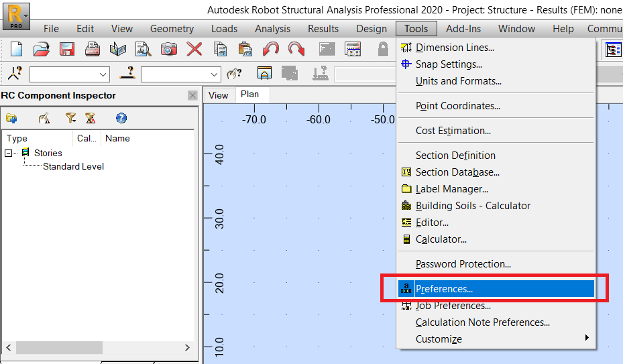The image size is (623, 364).
Task: Open the Results menu
Action: pos(323,29)
